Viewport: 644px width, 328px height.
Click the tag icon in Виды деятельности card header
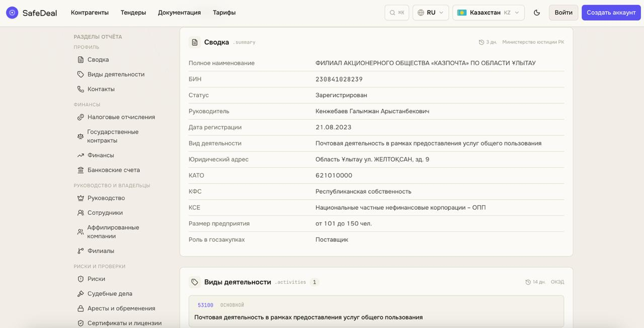click(x=195, y=282)
